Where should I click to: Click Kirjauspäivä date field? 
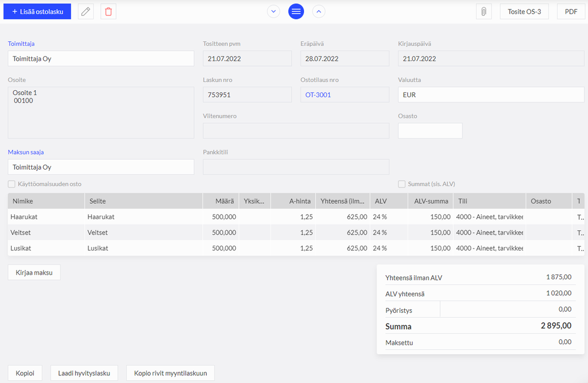pos(491,58)
